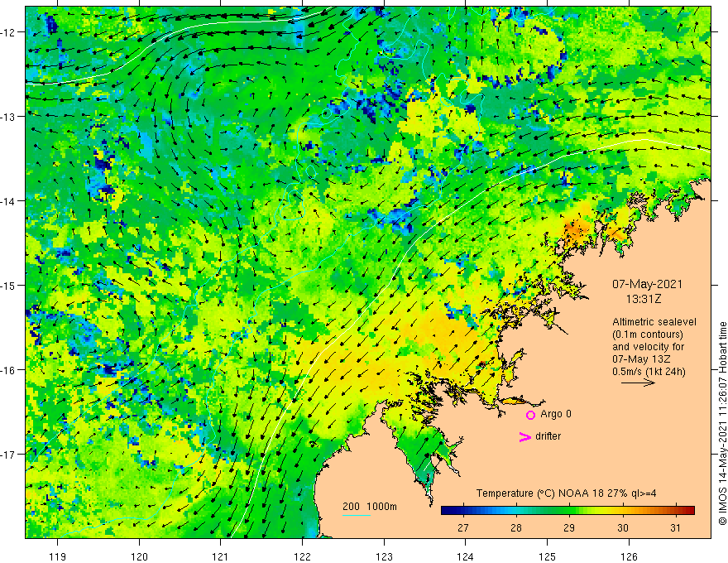
Task: Click the temperature color bar
Action: click(568, 511)
